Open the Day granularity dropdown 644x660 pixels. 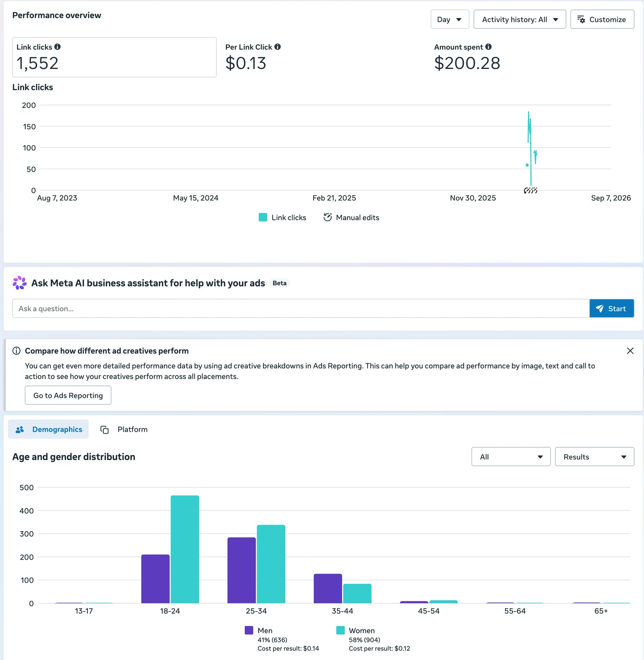coord(450,19)
